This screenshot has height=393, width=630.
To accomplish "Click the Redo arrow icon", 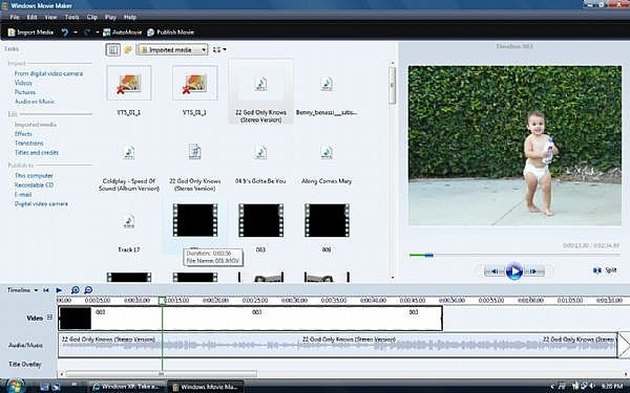I will tap(87, 32).
